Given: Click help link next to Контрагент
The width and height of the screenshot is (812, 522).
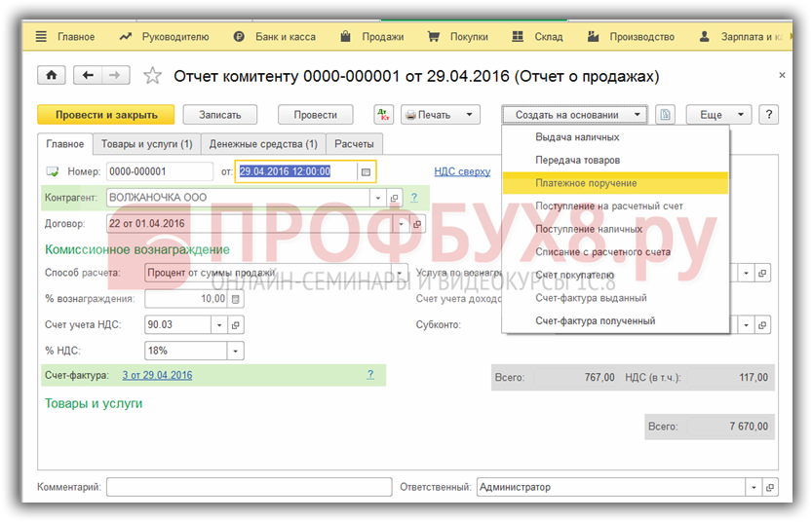Looking at the screenshot, I should point(413,197).
